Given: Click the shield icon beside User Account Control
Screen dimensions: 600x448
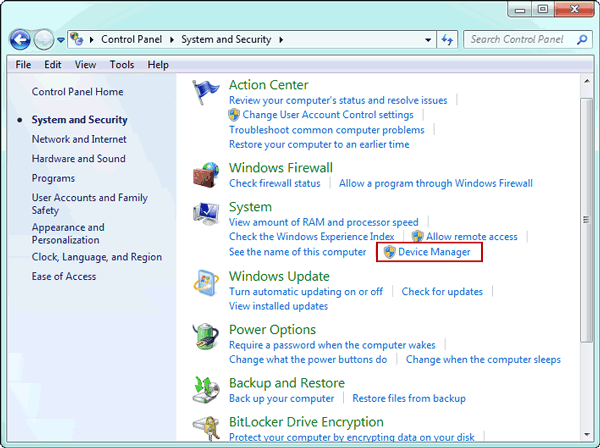Looking at the screenshot, I should click(x=234, y=115).
